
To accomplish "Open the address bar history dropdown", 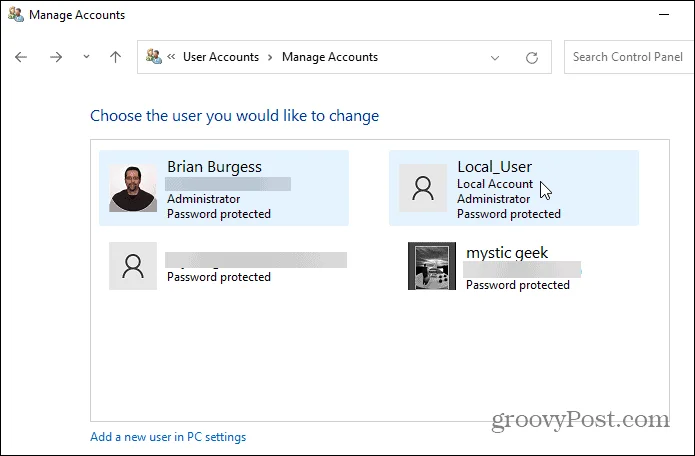I will (495, 58).
